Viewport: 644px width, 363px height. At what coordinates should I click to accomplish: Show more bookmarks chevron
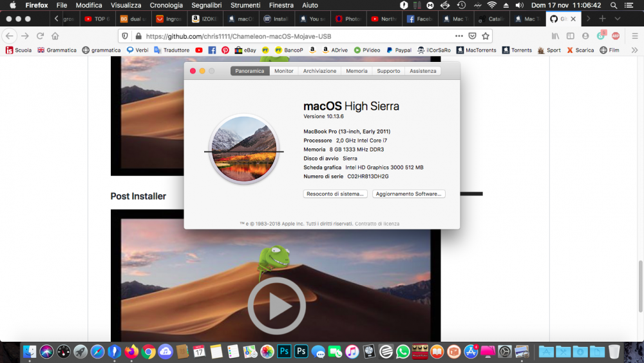pos(634,50)
